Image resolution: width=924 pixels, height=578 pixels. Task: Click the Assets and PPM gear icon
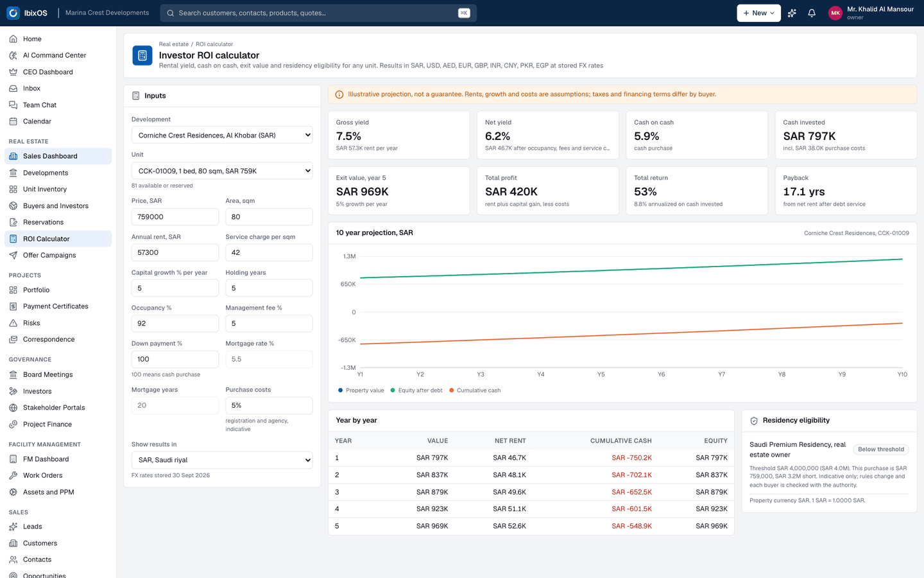[x=13, y=493]
